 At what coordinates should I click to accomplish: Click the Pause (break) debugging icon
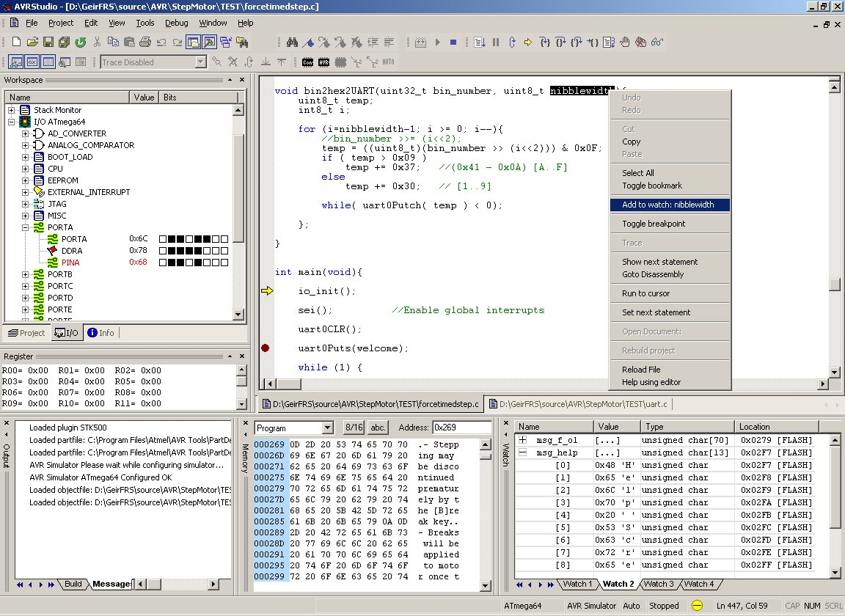(496, 42)
